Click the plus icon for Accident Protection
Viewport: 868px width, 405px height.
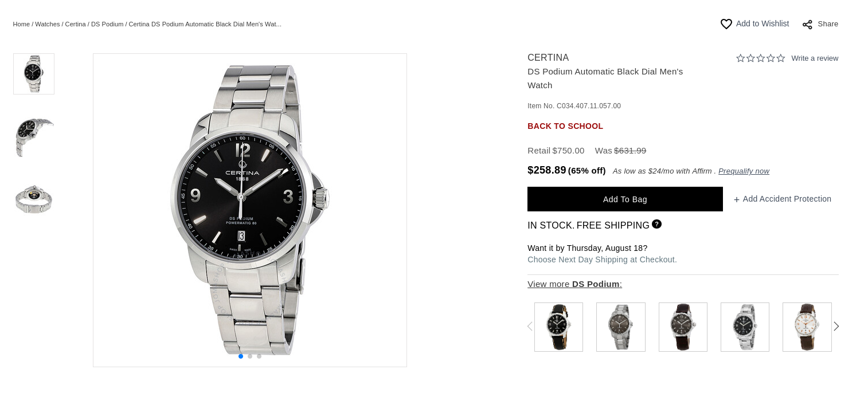[737, 200]
